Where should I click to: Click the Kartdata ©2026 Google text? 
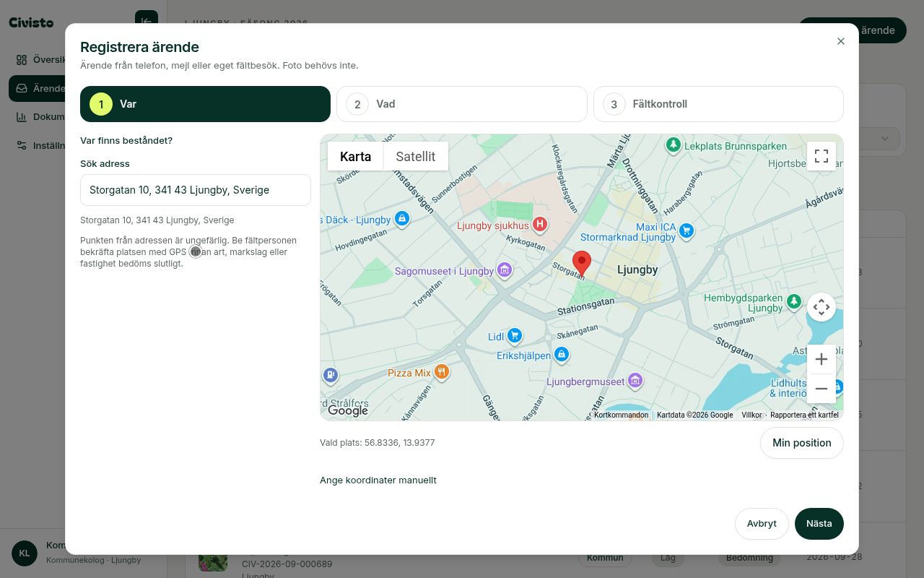(694, 415)
